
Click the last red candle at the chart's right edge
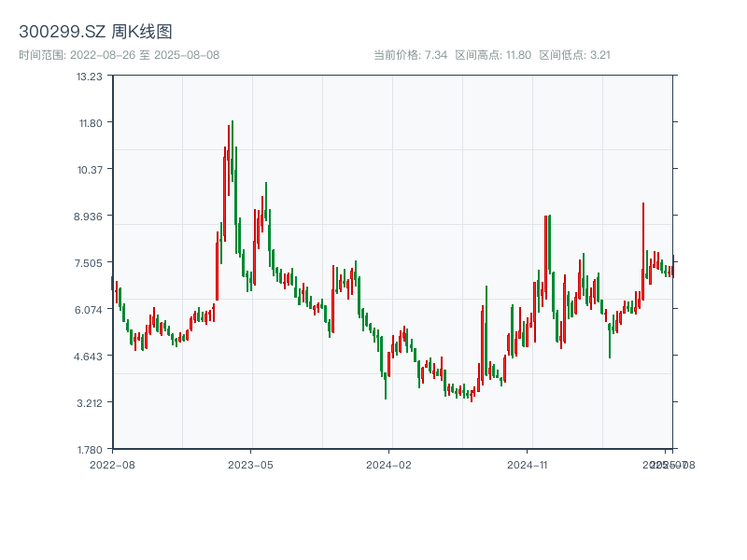coord(673,266)
